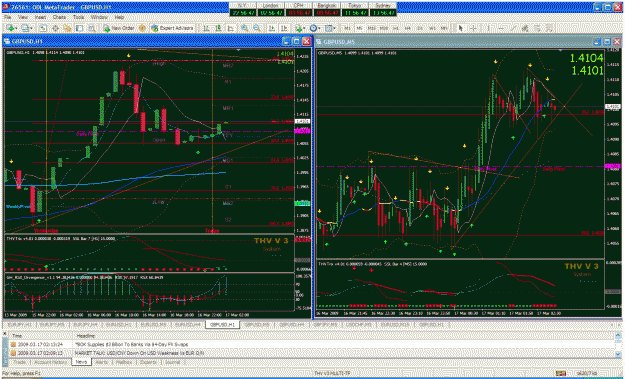Select the Fibonacci Retracement tool
This screenshot has height=379, width=625.
coord(538,28)
